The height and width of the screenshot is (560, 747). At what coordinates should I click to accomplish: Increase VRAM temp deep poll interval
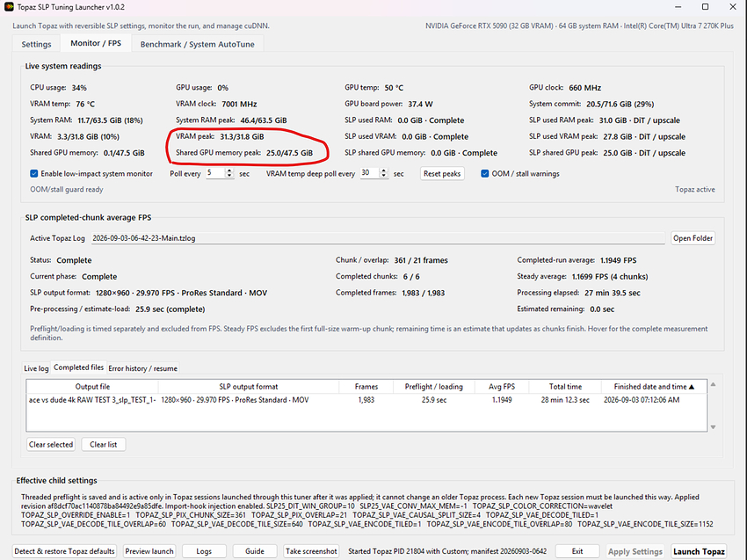click(383, 171)
